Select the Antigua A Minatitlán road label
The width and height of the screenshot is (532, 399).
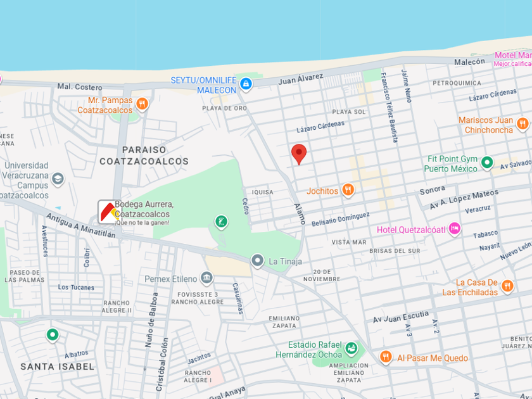81,225
